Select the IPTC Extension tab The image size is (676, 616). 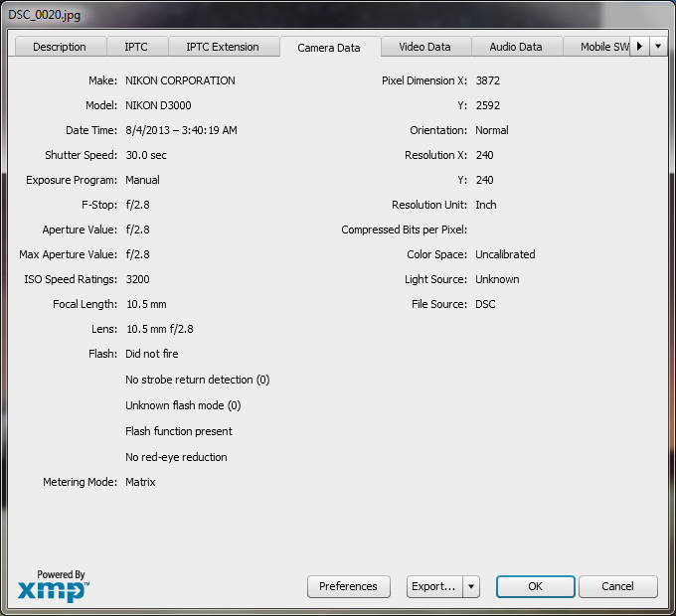(x=223, y=47)
